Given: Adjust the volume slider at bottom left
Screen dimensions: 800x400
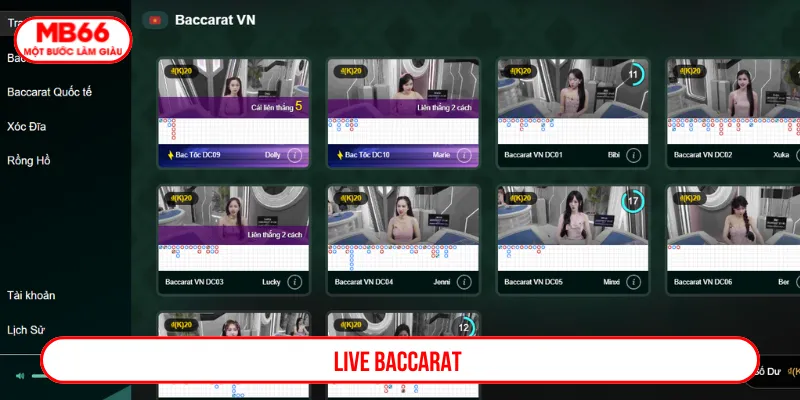Looking at the screenshot, I should click(36, 376).
